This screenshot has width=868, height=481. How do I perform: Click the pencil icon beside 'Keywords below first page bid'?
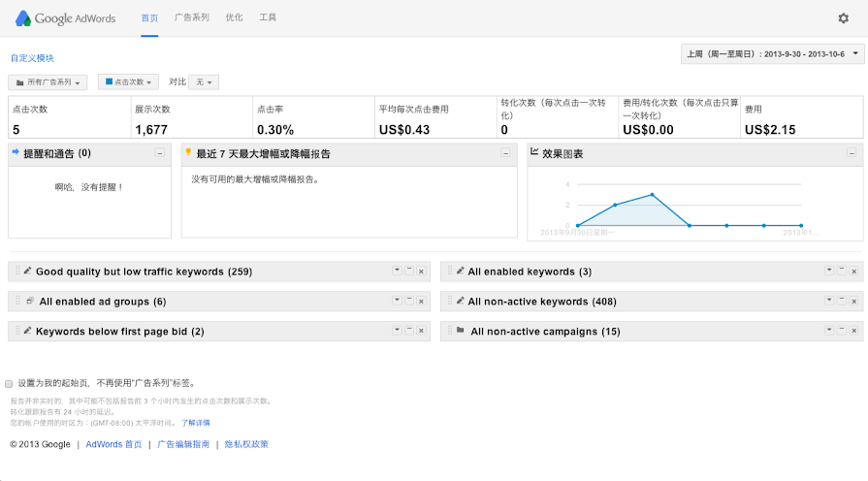(28, 331)
